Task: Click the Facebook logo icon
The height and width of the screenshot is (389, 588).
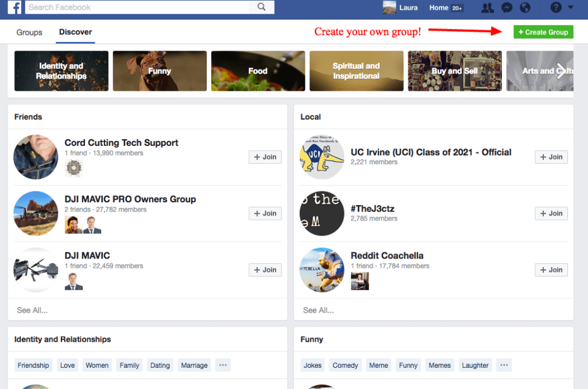Action: point(14,7)
